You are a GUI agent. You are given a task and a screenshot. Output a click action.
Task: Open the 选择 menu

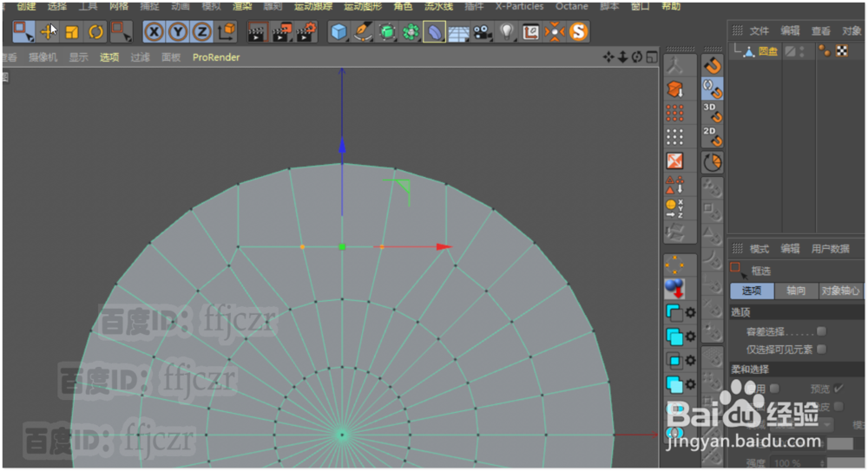[57, 6]
